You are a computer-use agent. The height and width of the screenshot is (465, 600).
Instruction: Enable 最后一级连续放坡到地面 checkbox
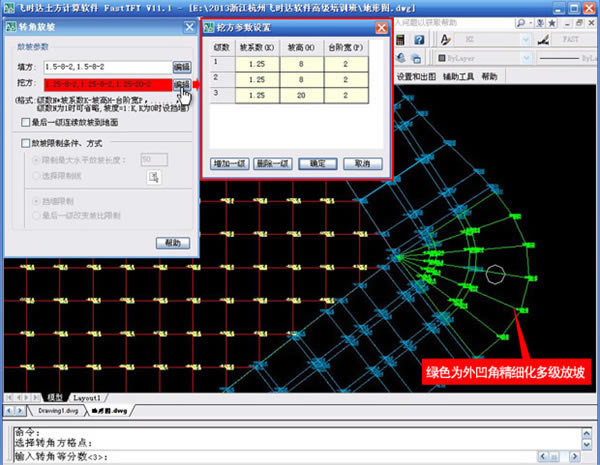tap(26, 122)
